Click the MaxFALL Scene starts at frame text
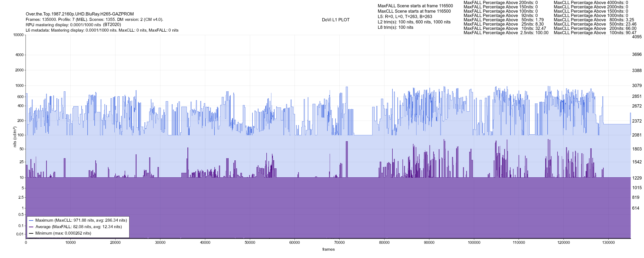The width and height of the screenshot is (644, 258). point(415,6)
